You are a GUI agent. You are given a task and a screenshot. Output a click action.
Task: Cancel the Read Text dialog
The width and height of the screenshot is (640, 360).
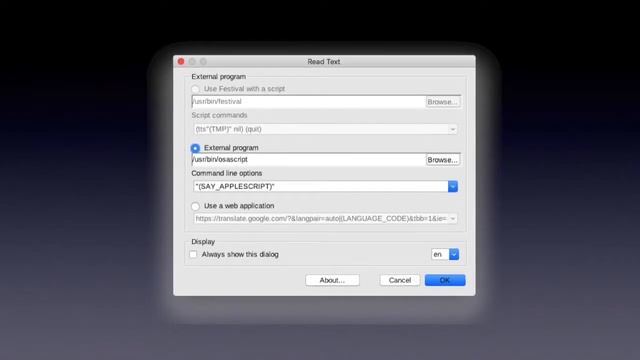tap(400, 280)
